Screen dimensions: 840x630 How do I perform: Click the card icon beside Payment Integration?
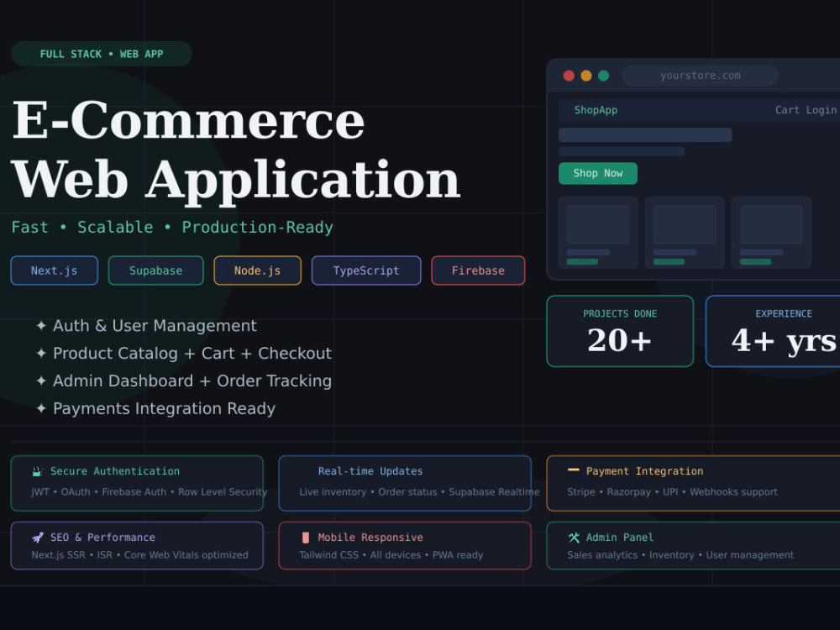coord(573,470)
